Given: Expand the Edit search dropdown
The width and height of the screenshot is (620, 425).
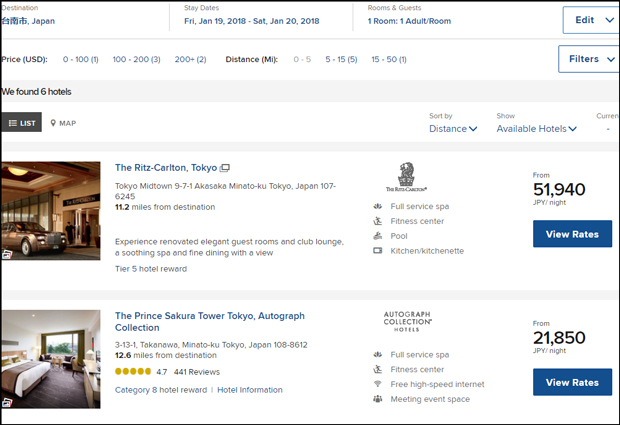Looking at the screenshot, I should coord(589,20).
